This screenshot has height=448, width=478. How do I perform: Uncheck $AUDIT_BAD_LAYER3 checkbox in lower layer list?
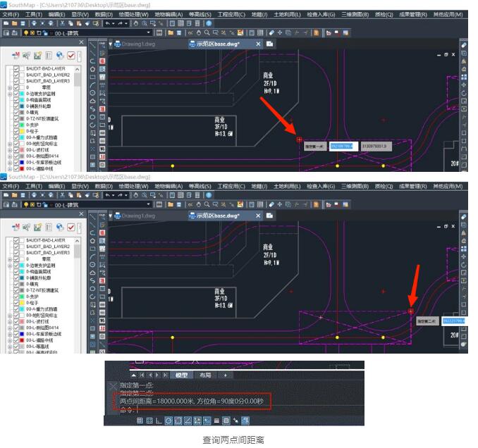[x=17, y=251]
